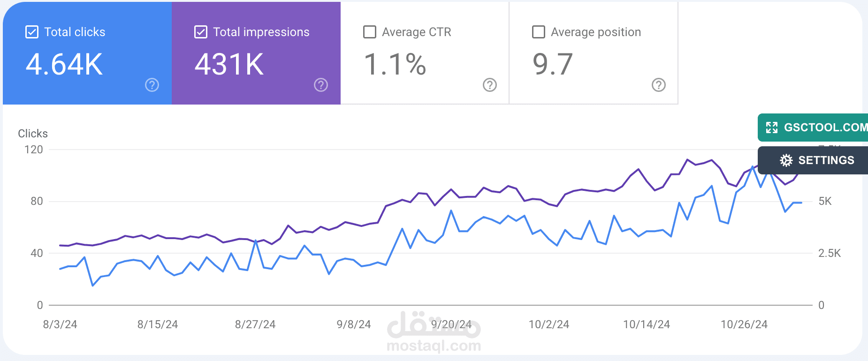868x361 pixels.
Task: Click the 9/8/24 date axis label
Action: 354,324
